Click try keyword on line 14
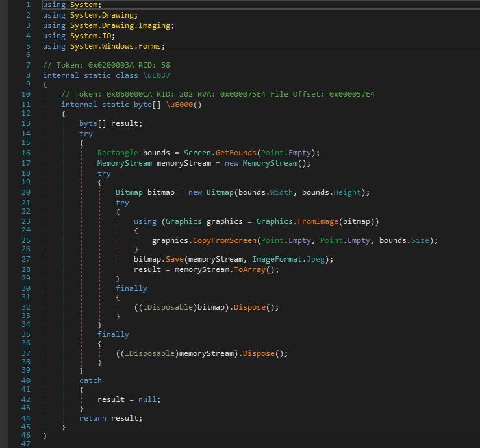Image resolution: width=480 pixels, height=448 pixels. [86, 134]
